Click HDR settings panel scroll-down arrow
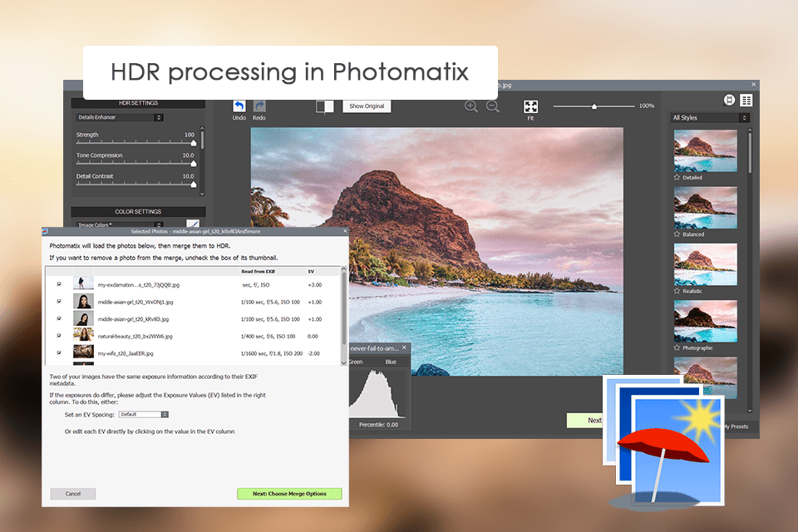The width and height of the screenshot is (798, 532). [202, 194]
